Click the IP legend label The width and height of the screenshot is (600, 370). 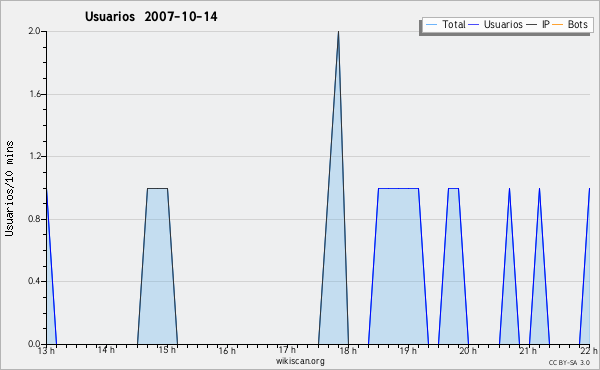coord(546,24)
